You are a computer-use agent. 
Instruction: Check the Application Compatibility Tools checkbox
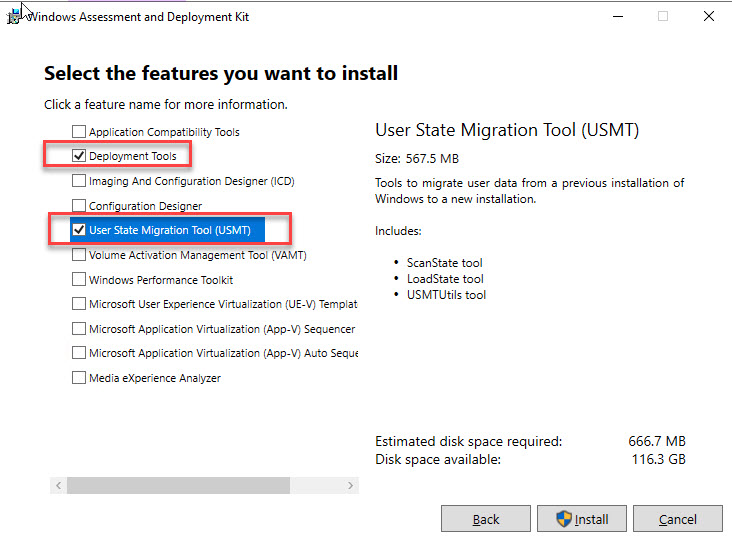79,132
